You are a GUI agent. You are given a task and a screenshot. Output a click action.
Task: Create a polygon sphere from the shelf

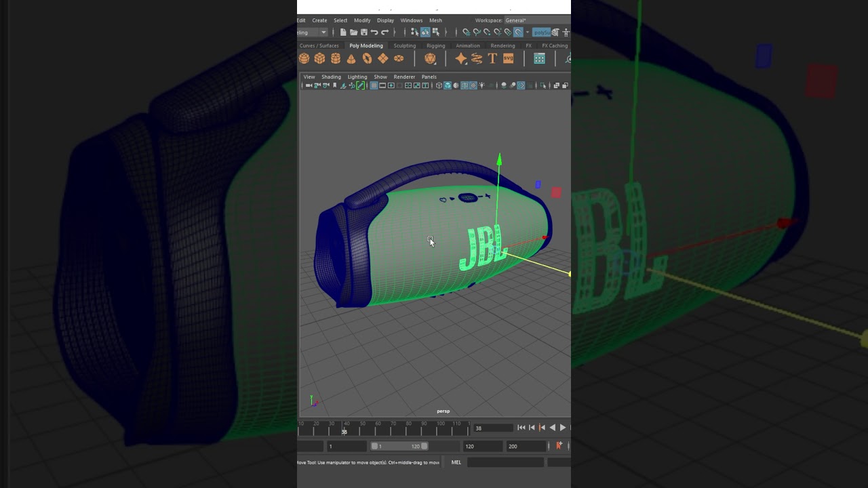(304, 59)
